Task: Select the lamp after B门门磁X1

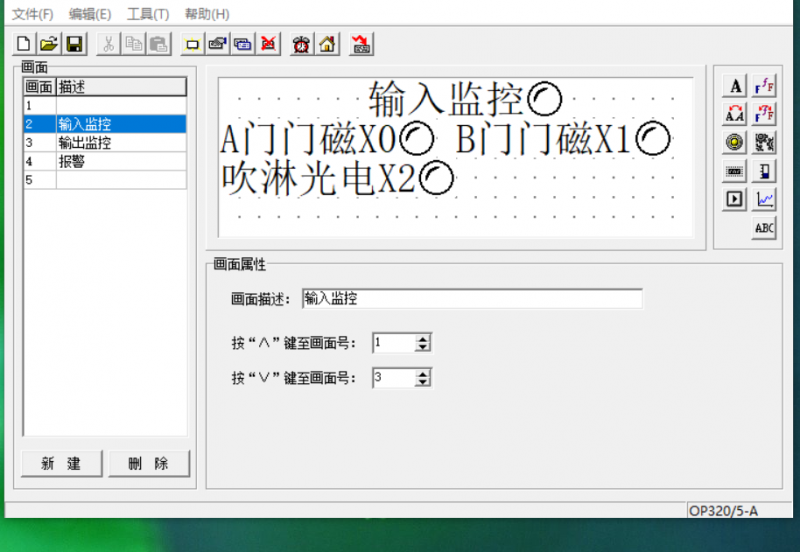Action: click(x=653, y=139)
